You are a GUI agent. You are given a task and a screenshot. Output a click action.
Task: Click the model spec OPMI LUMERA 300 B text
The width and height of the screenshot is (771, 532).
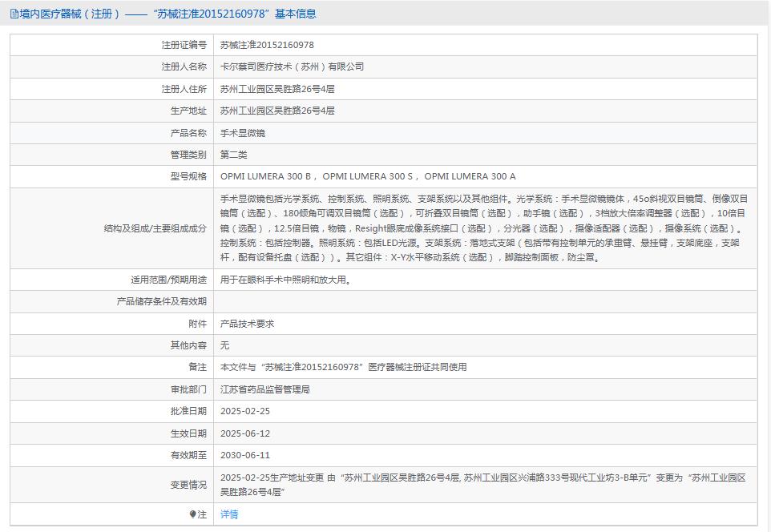coord(265,176)
